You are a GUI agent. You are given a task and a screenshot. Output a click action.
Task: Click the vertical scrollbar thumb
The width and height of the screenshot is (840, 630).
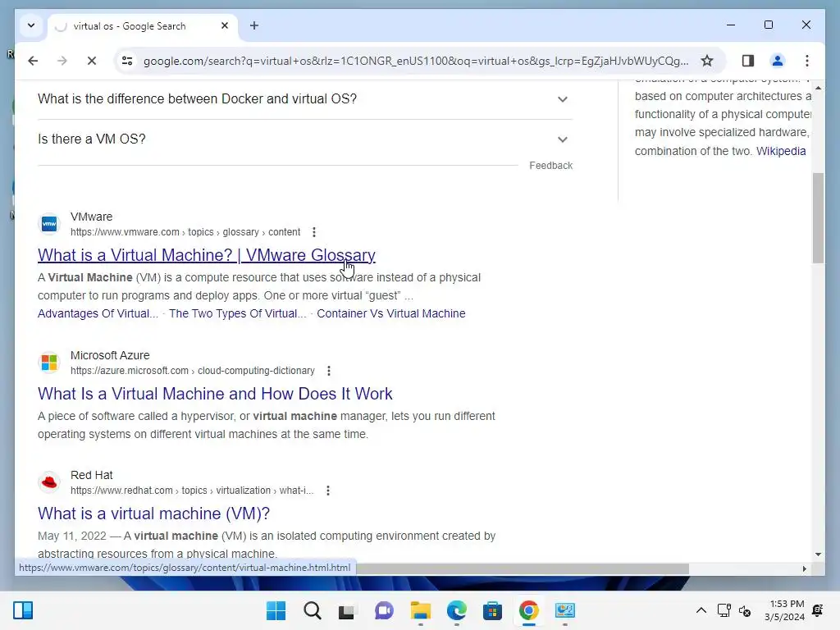coord(818,218)
